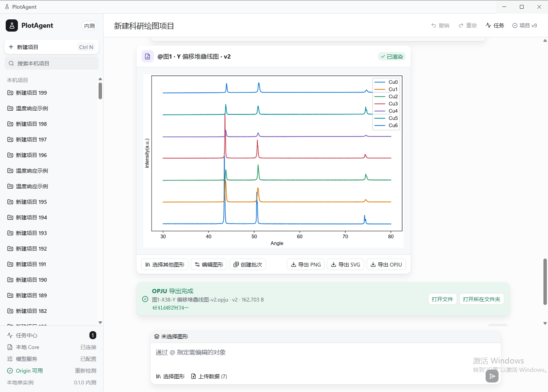Screen dimensions: 548x392
Task: Click the folder icon beside 新建项目 199
Action: [x=10, y=93]
